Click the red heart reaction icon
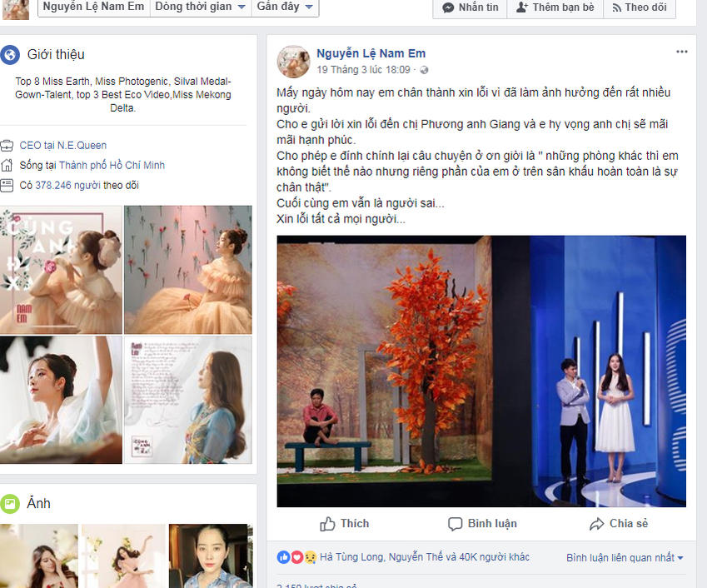This screenshot has height=588, width=707. point(296,557)
